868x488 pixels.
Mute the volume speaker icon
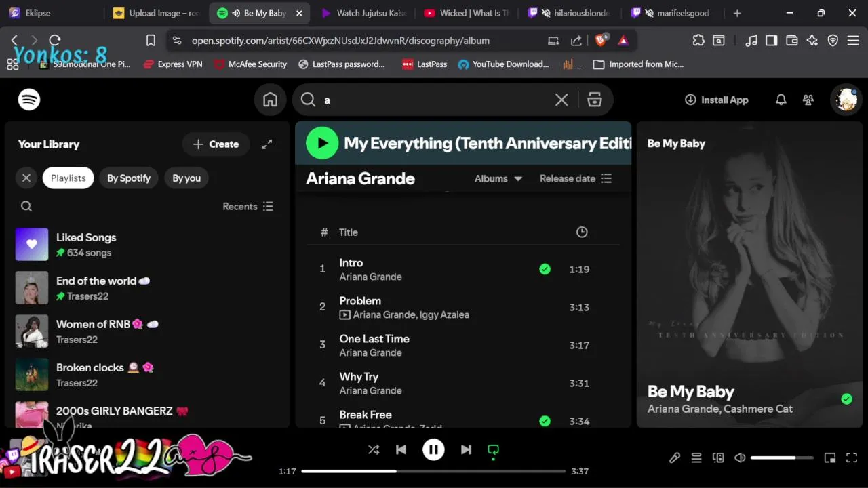point(740,457)
